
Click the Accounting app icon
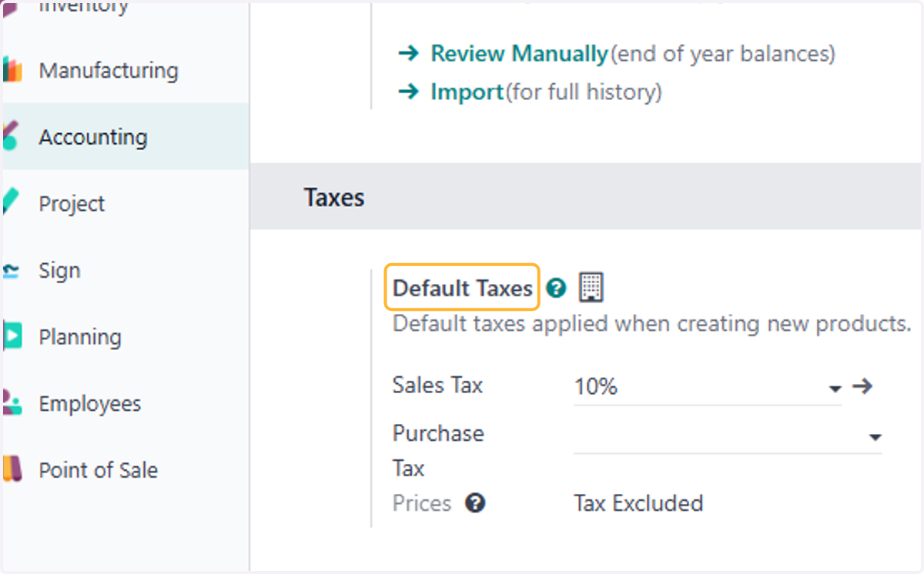(9, 137)
